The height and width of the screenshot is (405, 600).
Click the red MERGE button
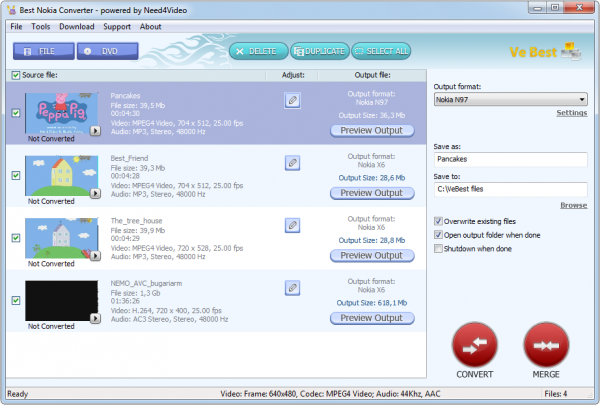tap(546, 345)
